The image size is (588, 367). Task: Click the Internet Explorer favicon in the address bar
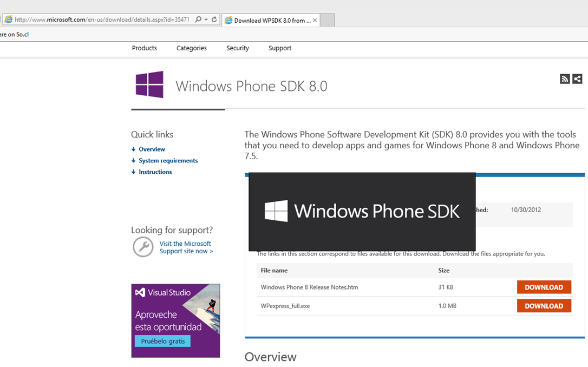[9, 19]
